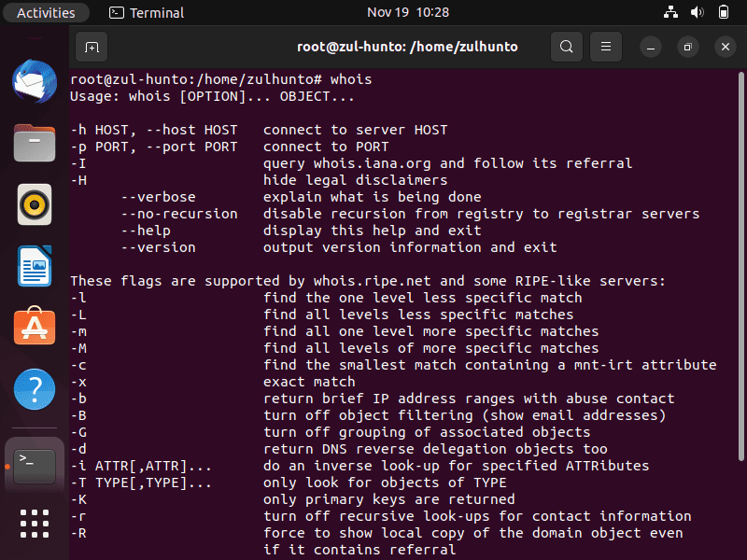Click the Activities button
This screenshot has width=747, height=560.
46,12
